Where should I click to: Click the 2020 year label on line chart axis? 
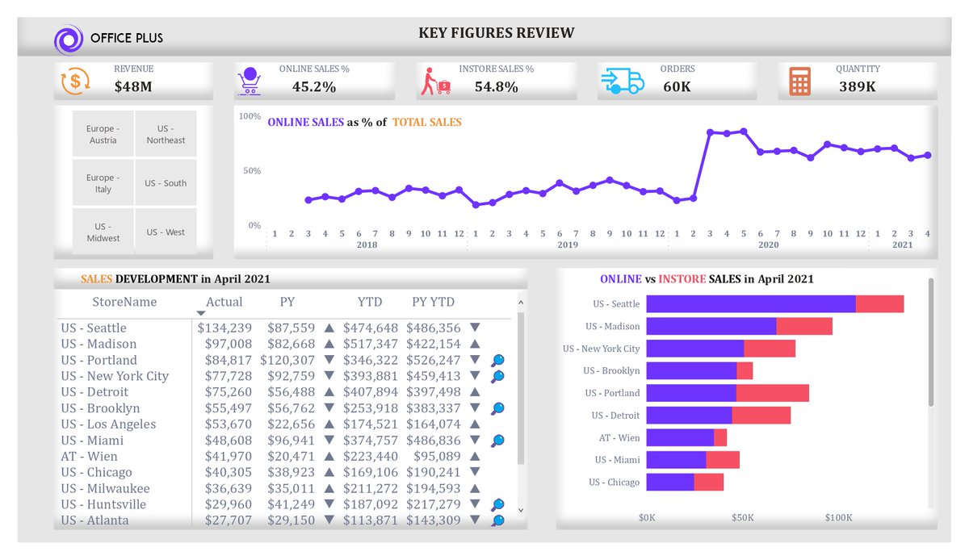[x=768, y=244]
